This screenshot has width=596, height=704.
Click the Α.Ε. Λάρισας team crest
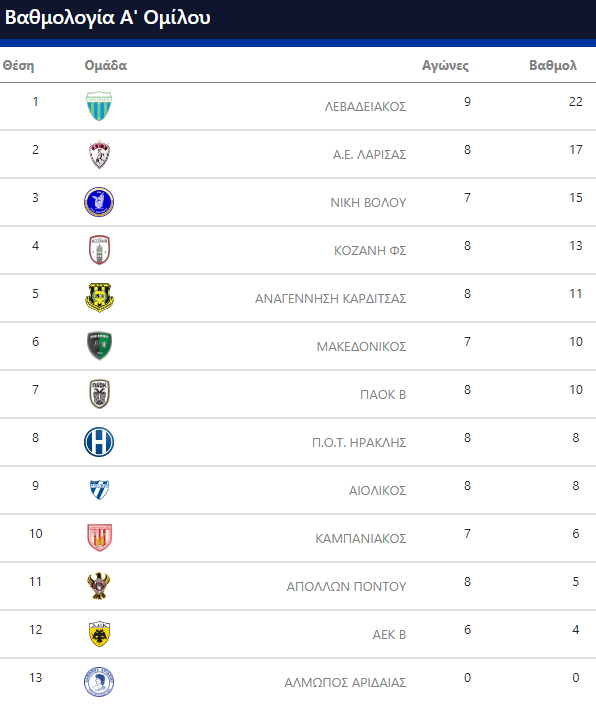click(99, 154)
